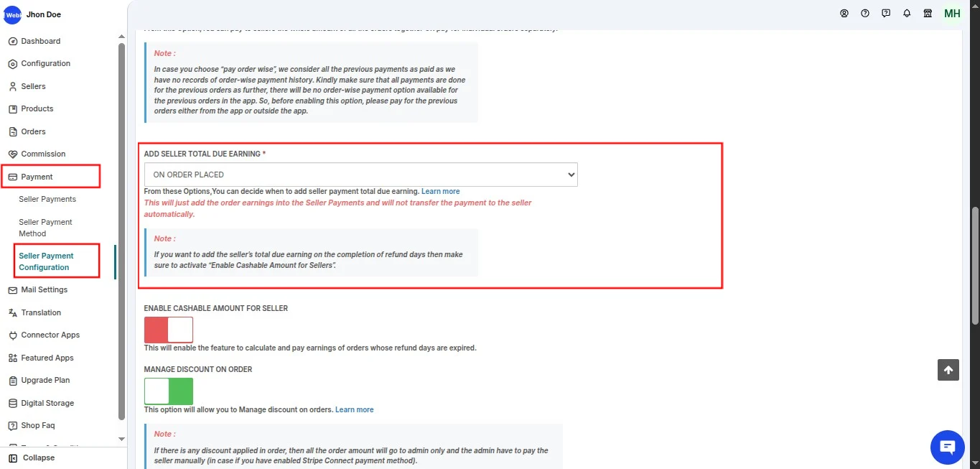Open Seller Payments submenu item
The image size is (980, 469).
click(x=47, y=199)
